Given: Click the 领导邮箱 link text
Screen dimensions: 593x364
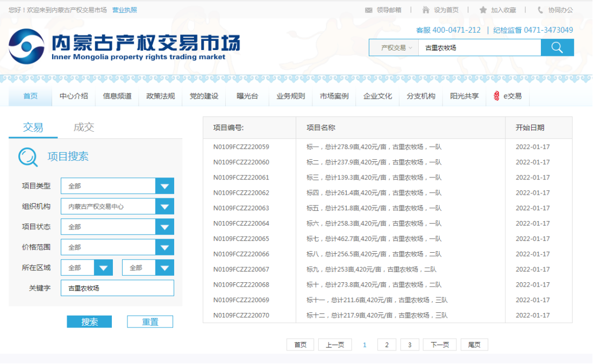Looking at the screenshot, I should click(389, 10).
